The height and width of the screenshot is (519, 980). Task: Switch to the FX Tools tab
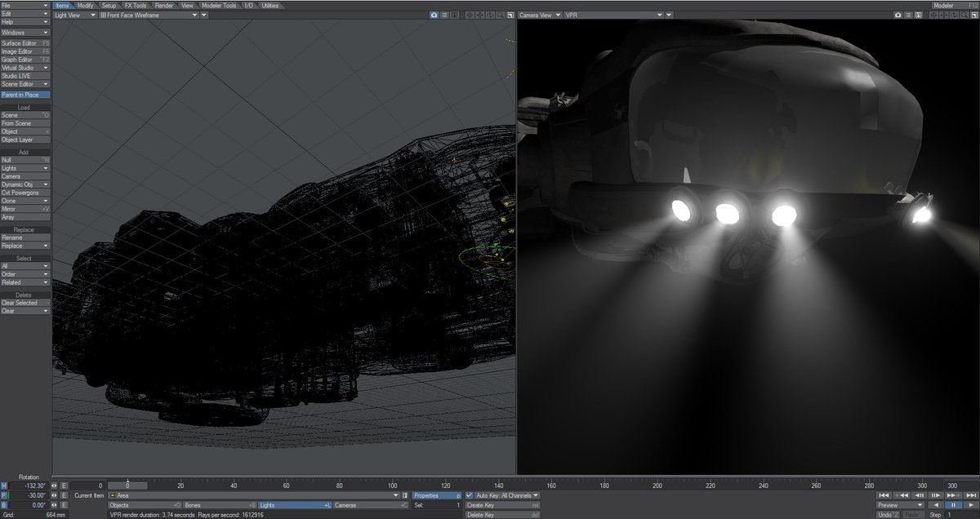coord(136,5)
